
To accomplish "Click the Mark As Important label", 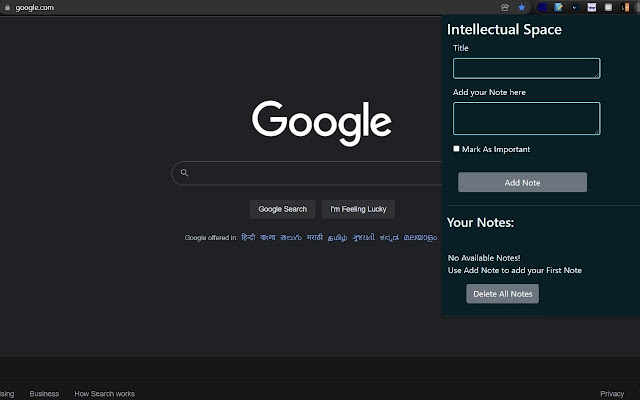I will click(496, 149).
